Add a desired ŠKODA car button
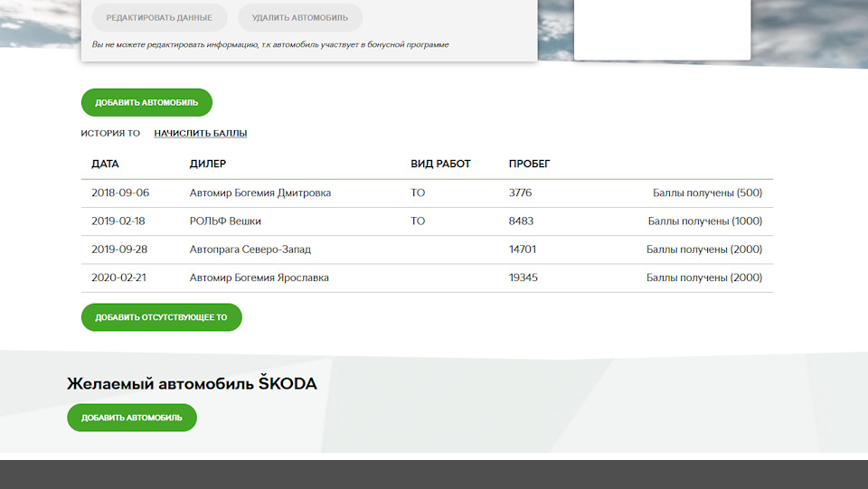This screenshot has height=489, width=868. [132, 418]
